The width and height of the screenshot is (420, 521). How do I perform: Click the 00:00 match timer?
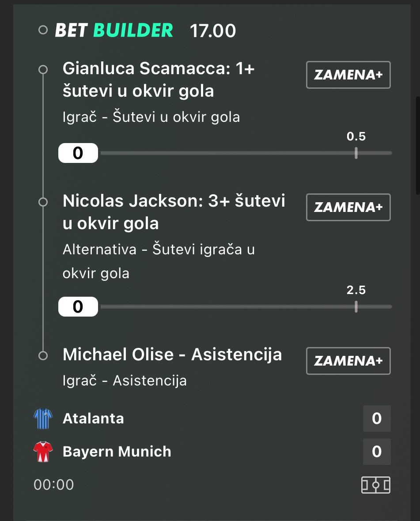54,485
